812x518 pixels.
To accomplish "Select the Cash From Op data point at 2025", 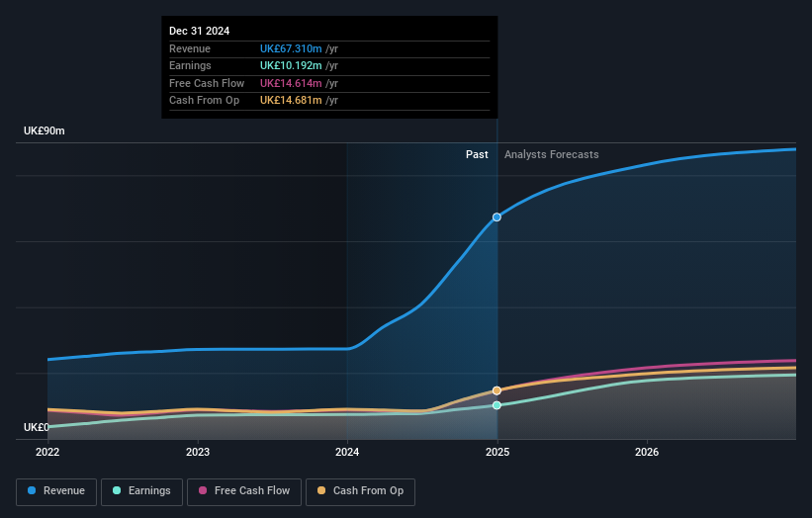I will tap(496, 390).
